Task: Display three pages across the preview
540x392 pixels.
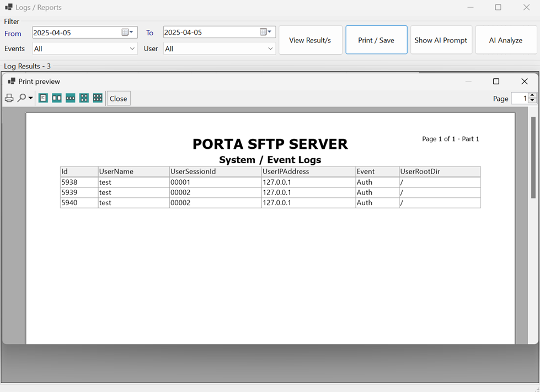Action: coord(70,98)
